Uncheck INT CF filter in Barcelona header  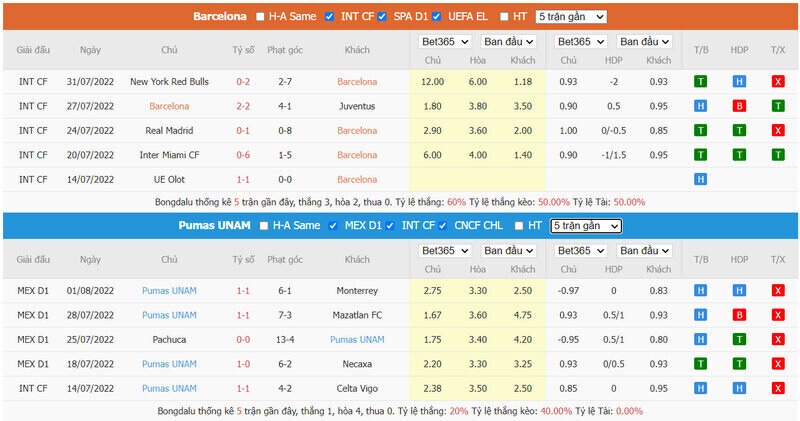tap(330, 17)
